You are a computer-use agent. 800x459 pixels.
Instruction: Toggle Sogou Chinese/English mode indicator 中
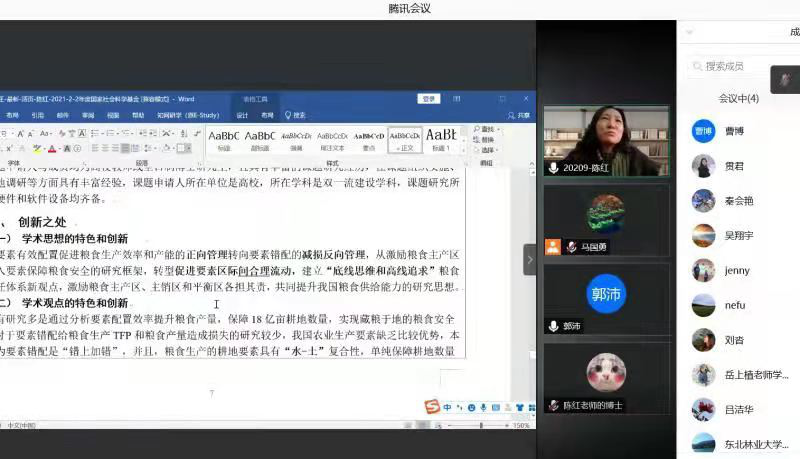point(446,407)
